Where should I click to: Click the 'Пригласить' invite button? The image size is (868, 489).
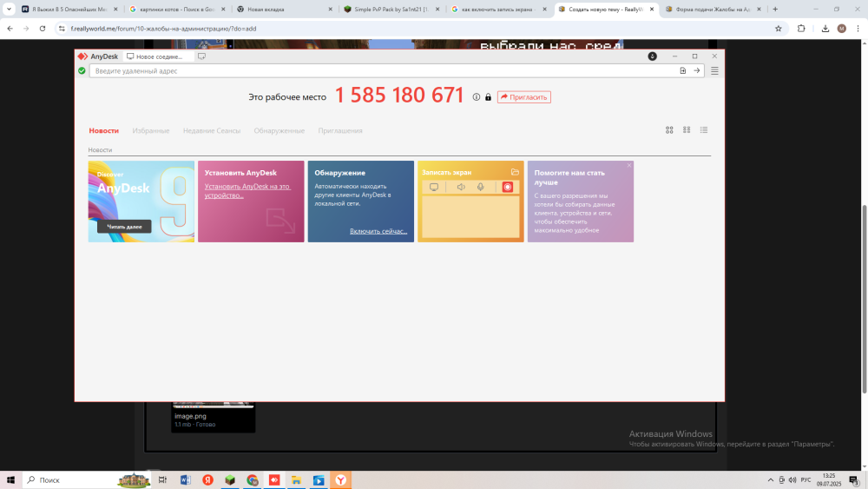pyautogui.click(x=523, y=97)
